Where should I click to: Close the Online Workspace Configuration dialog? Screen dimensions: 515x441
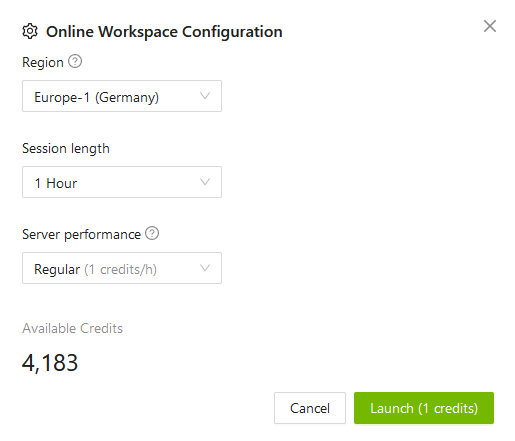[490, 26]
